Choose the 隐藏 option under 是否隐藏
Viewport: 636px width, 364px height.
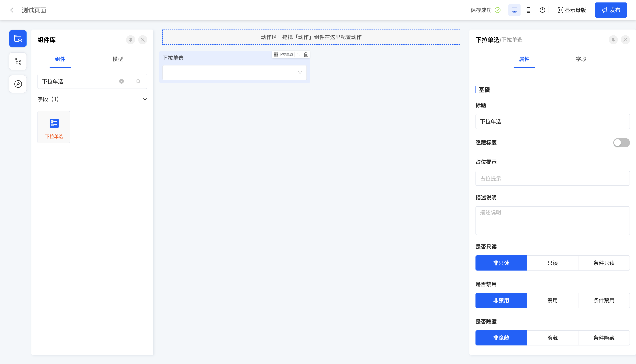pos(552,338)
